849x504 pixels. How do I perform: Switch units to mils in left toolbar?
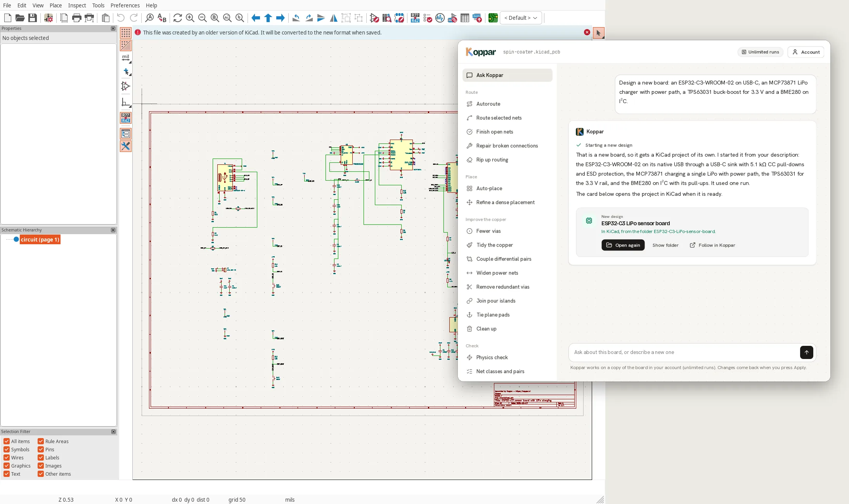tap(126, 58)
